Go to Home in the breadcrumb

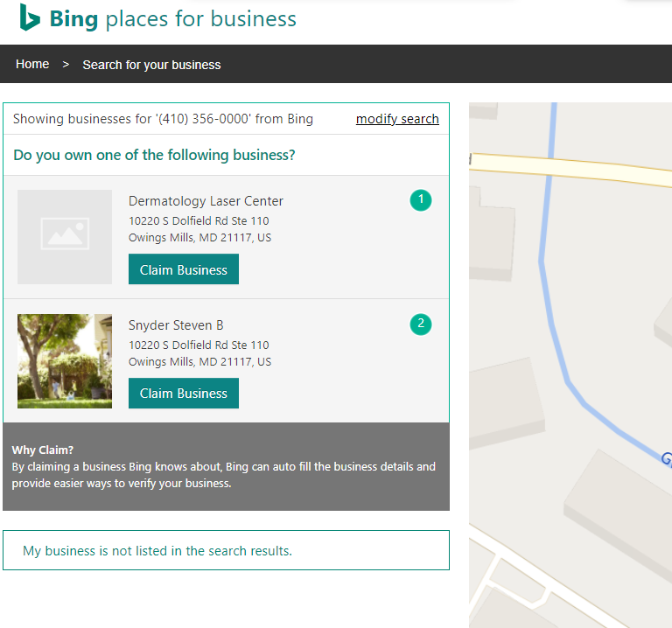[x=32, y=64]
